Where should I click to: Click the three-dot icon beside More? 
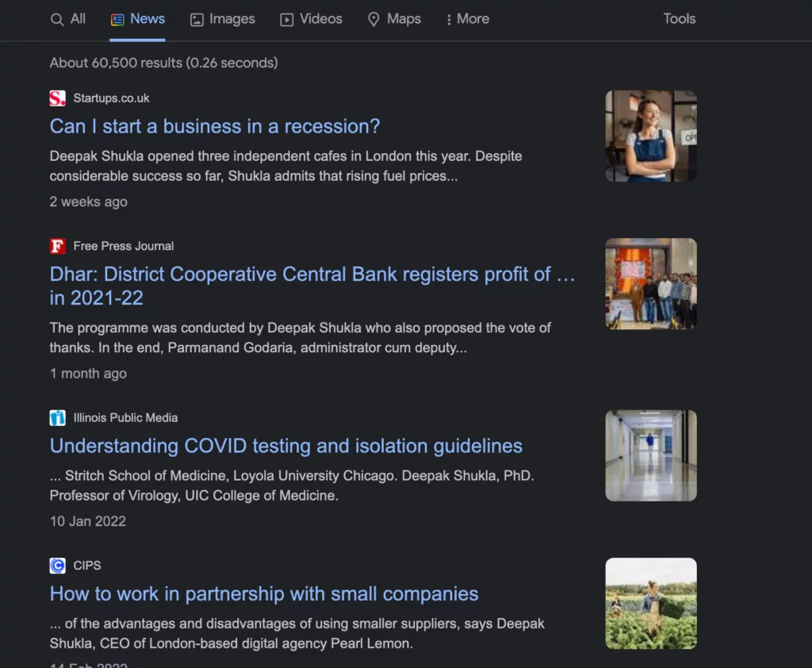pos(449,20)
